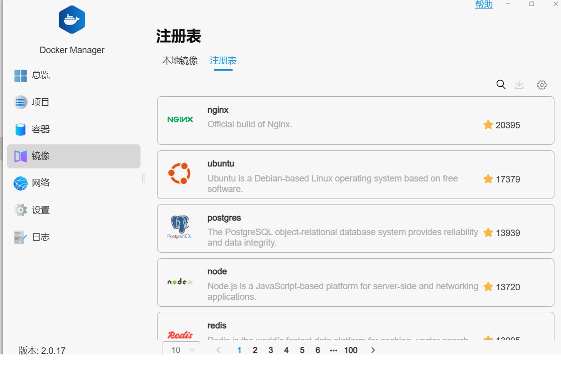This screenshot has height=392, width=561.
Task: Click the 项目 list icon
Action: (21, 103)
